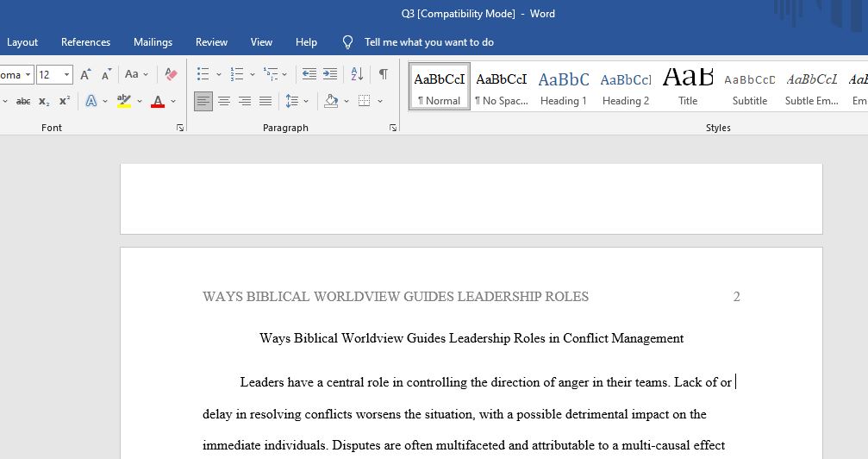Click line starting 'Leaders have a central role'
The width and height of the screenshot is (868, 459).
coord(486,382)
